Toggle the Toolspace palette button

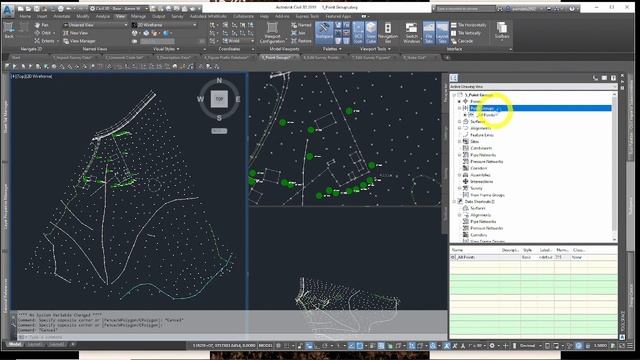[x=324, y=33]
